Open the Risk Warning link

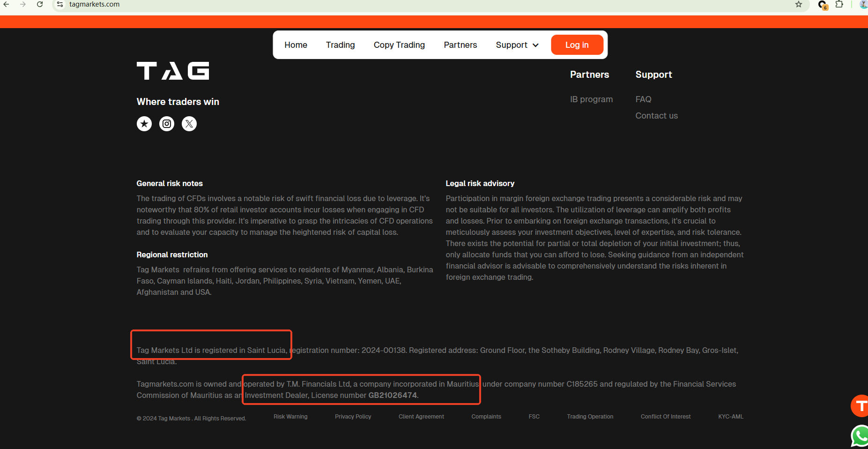[x=290, y=417]
